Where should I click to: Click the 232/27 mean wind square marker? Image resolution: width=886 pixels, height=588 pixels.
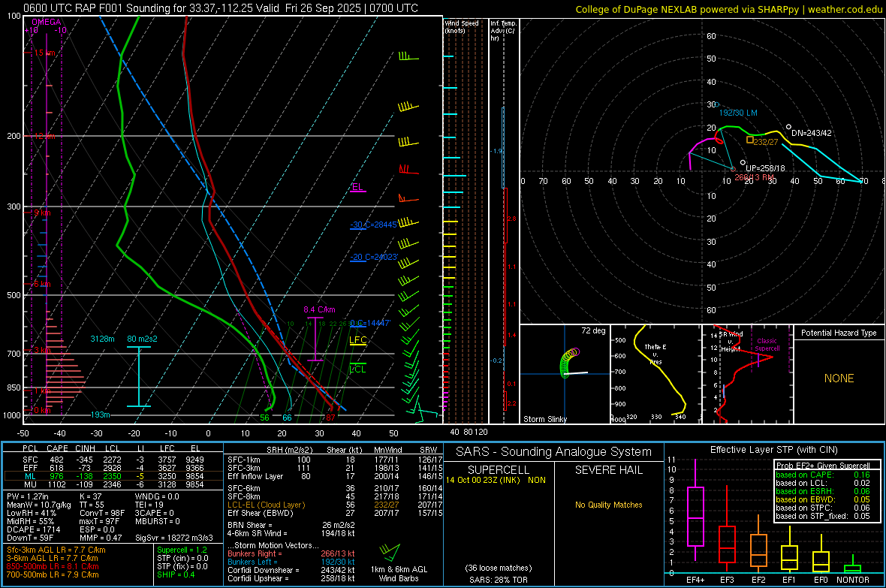(x=750, y=140)
